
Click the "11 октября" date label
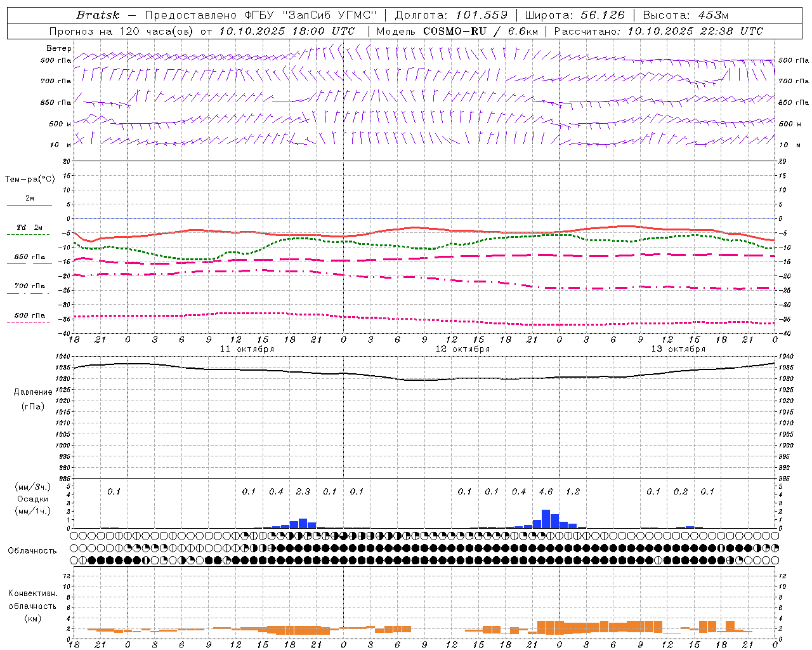pos(247,348)
